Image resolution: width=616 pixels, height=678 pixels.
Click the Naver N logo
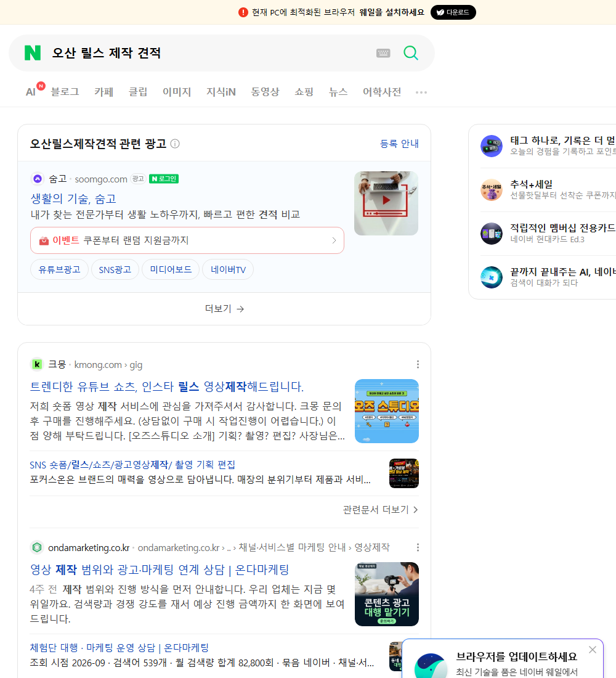pyautogui.click(x=33, y=53)
